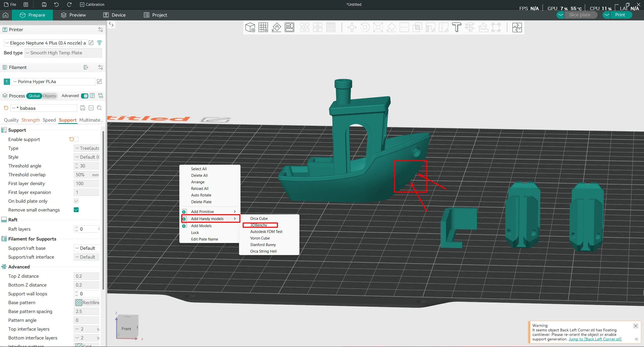Select the Move tool in toolbar
644x347 pixels.
(x=352, y=27)
